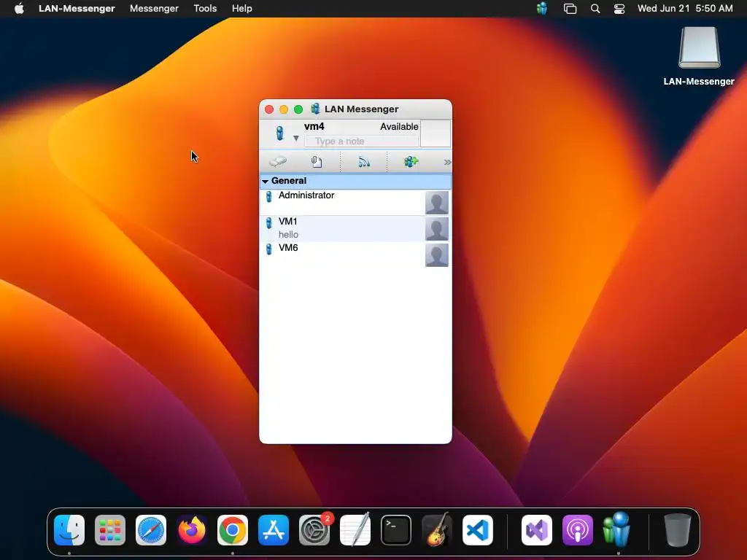747x560 pixels.
Task: Open the vm4 status dropdown arrow
Action: tap(296, 138)
